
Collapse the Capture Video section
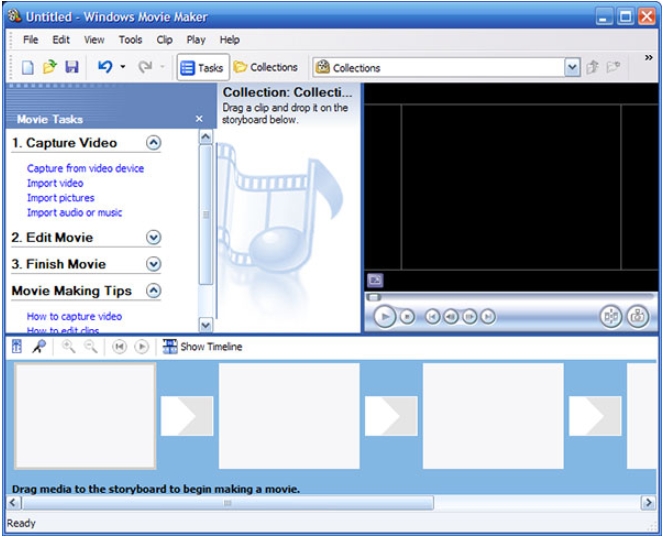[x=153, y=143]
